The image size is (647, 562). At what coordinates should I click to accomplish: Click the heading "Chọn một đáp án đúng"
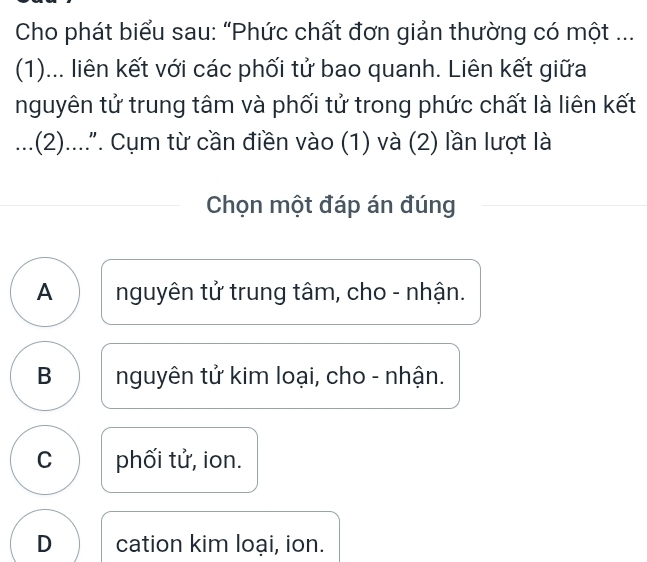point(330,206)
